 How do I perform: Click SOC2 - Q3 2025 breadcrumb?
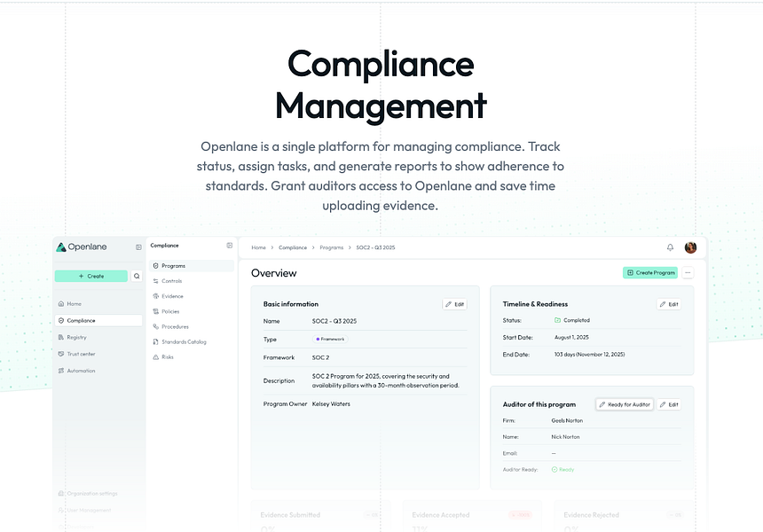375,247
